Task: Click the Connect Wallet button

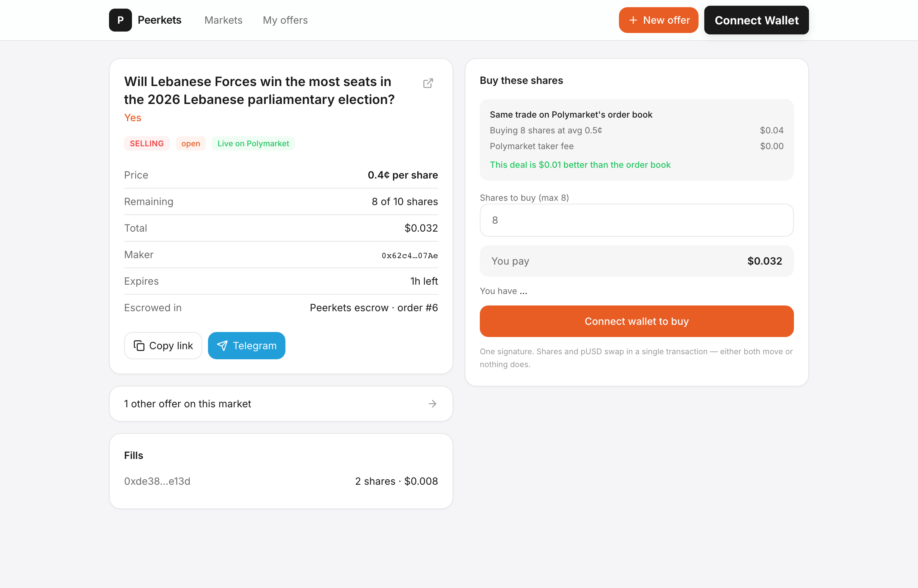Action: coord(756,20)
